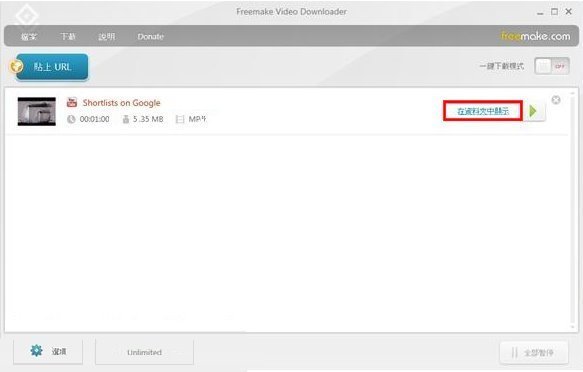Click the file size icon beside 5.35 MB
This screenshot has width=583, height=372.
[126, 119]
